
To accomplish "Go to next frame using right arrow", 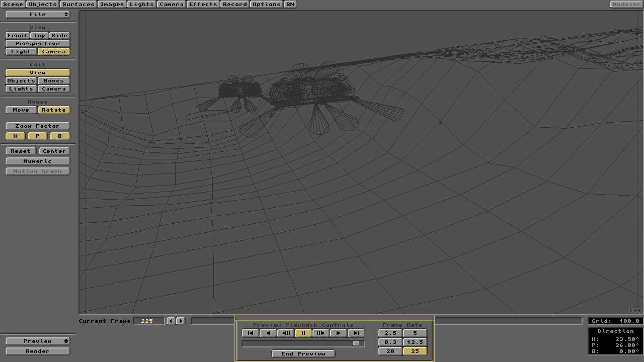I will coord(181,321).
